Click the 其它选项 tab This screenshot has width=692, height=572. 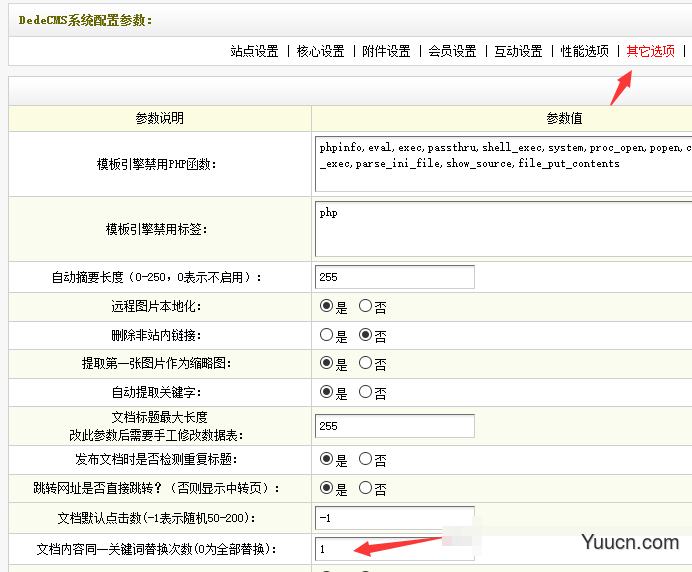tap(650, 51)
